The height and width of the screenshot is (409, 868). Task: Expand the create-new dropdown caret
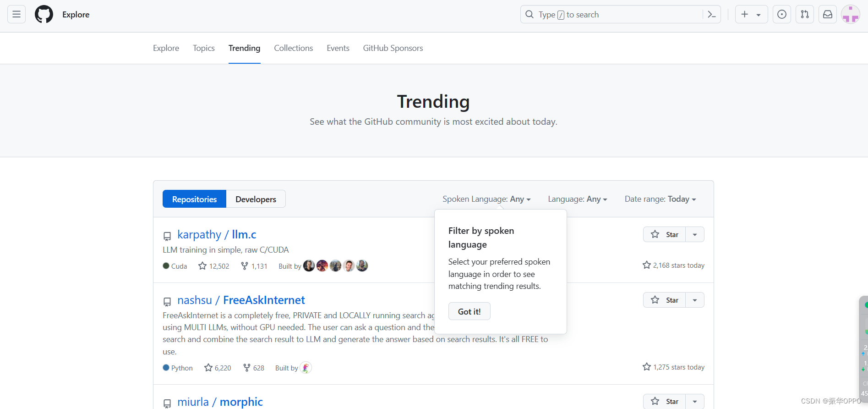(759, 15)
